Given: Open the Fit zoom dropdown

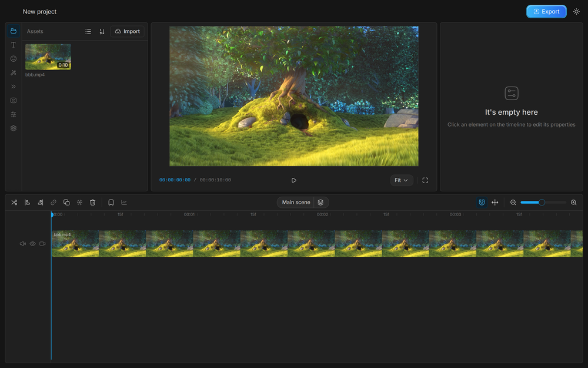Looking at the screenshot, I should 401,180.
